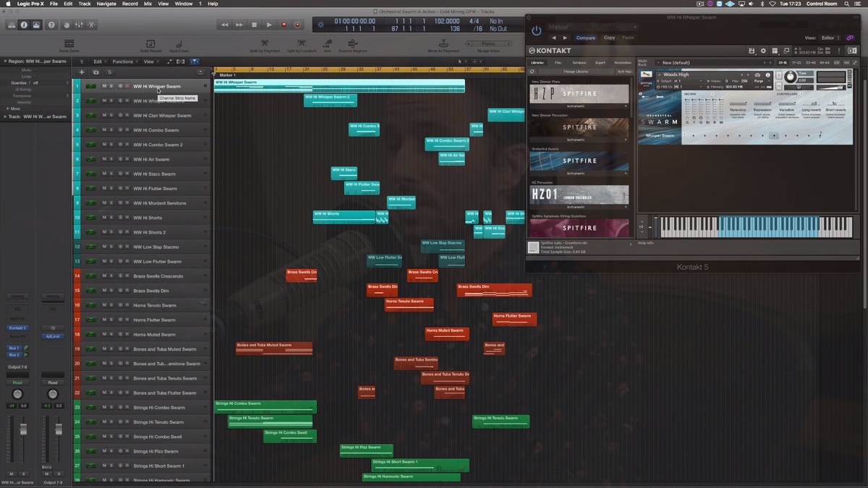The image size is (868, 488).
Task: Click the Compare button in plugin header
Action: [586, 38]
